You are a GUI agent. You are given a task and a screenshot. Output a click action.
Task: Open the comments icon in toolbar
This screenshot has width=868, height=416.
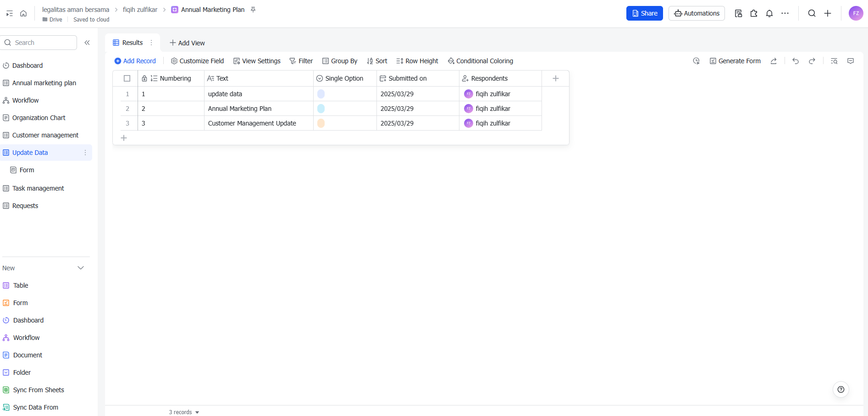(x=851, y=61)
